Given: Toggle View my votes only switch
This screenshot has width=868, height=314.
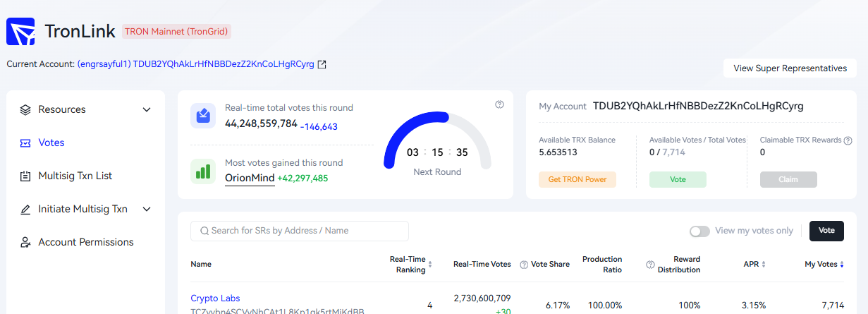Looking at the screenshot, I should click(699, 231).
